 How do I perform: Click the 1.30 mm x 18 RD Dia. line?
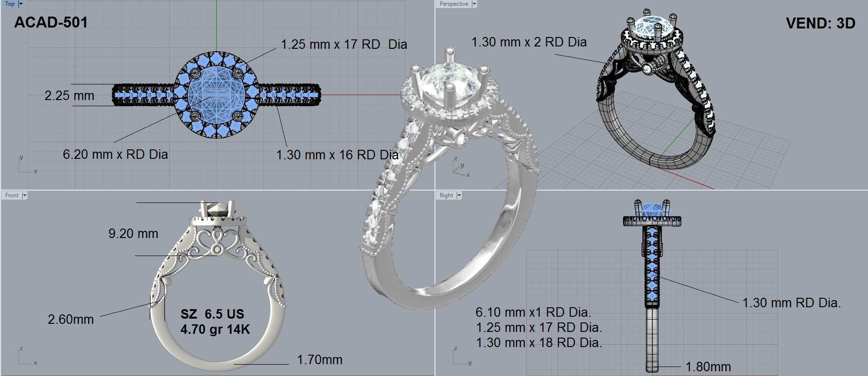click(539, 343)
